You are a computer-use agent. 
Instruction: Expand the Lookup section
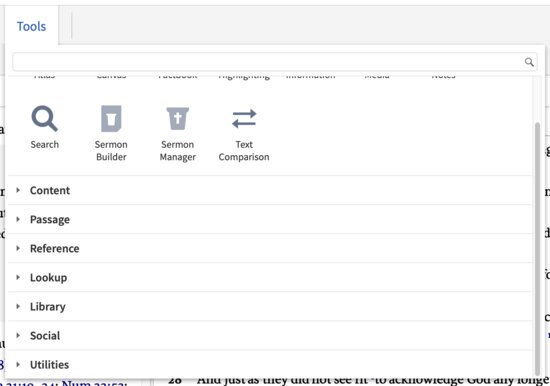pyautogui.click(x=270, y=278)
